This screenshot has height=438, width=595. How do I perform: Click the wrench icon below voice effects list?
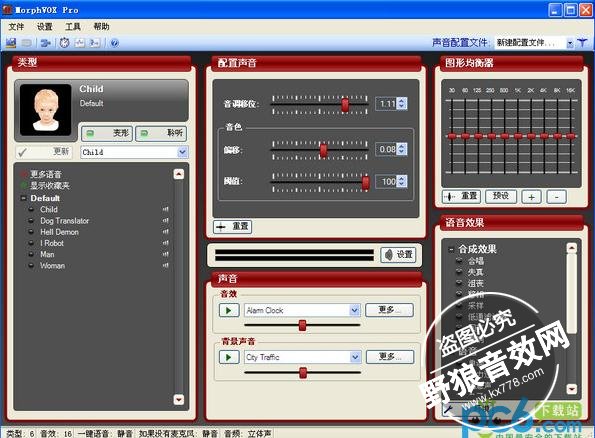(448, 409)
